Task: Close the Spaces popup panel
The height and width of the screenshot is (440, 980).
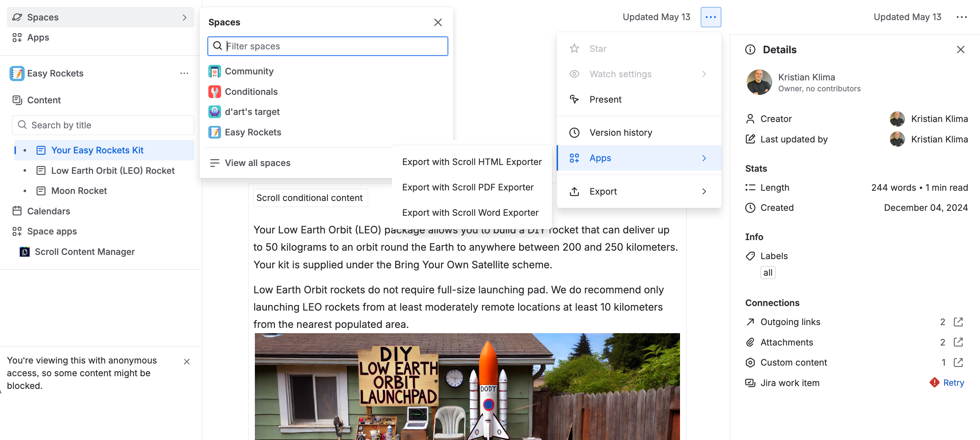Action: coord(438,23)
